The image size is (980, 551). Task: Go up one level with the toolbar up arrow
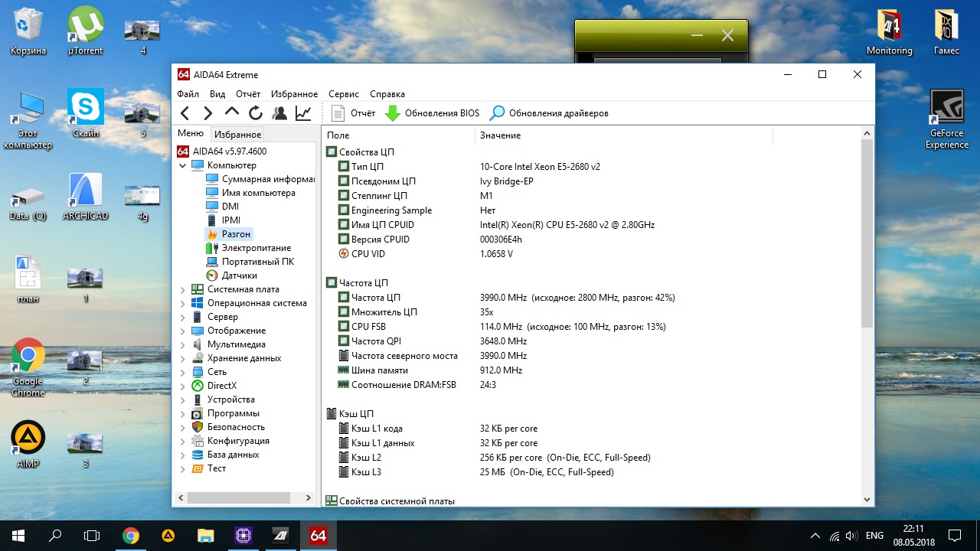point(232,112)
